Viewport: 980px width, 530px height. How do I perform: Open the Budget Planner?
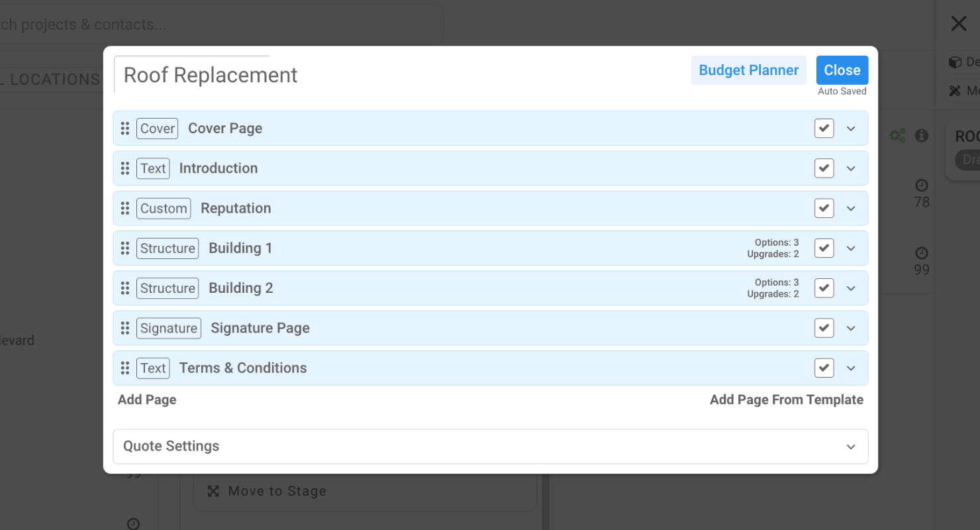coord(748,70)
